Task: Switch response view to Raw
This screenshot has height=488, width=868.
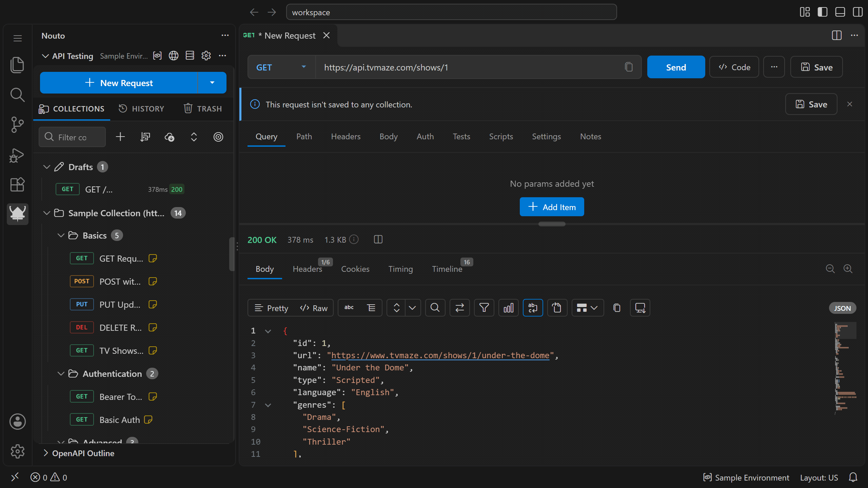Action: [x=314, y=308]
